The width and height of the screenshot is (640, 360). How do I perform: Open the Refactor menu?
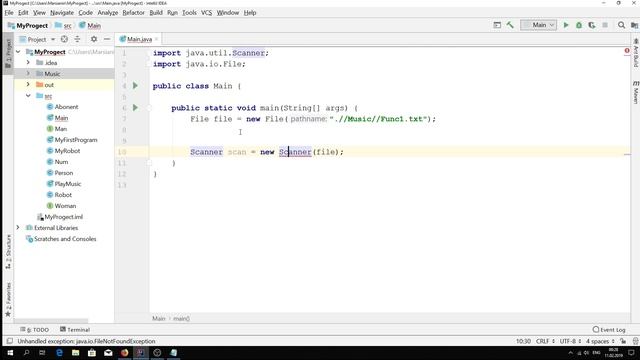133,13
